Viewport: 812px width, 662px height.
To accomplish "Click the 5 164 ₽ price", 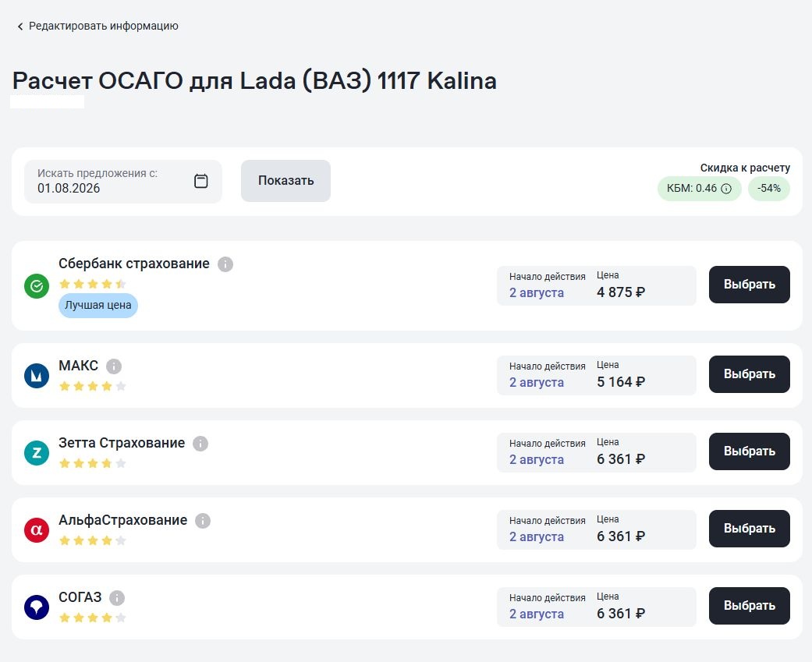I will (x=620, y=382).
